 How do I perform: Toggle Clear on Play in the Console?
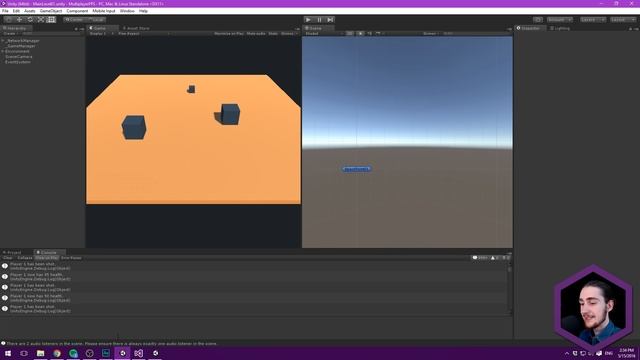47,258
